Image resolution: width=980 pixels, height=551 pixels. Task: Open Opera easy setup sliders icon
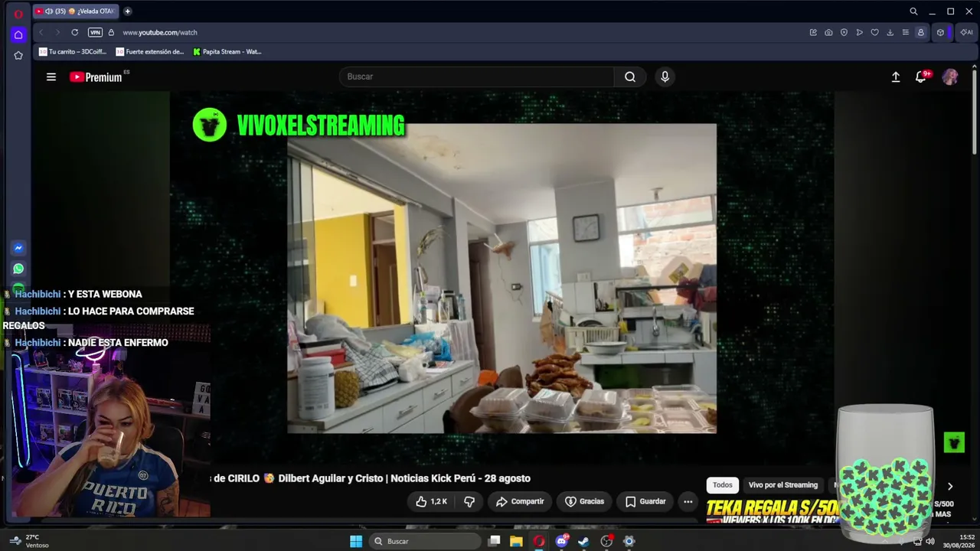coord(905,32)
